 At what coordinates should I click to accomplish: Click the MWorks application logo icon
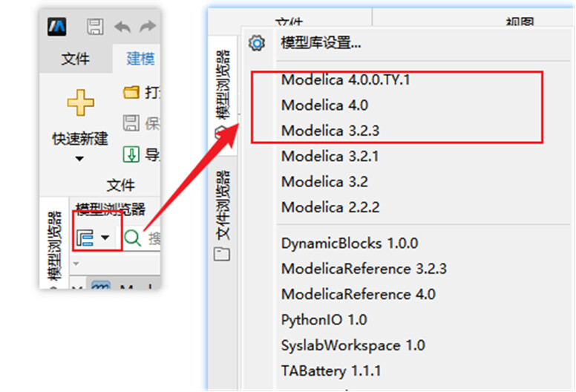point(56,27)
